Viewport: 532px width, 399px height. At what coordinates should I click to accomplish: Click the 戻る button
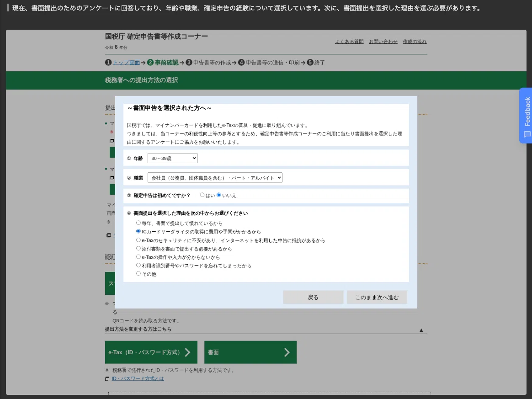313,297
